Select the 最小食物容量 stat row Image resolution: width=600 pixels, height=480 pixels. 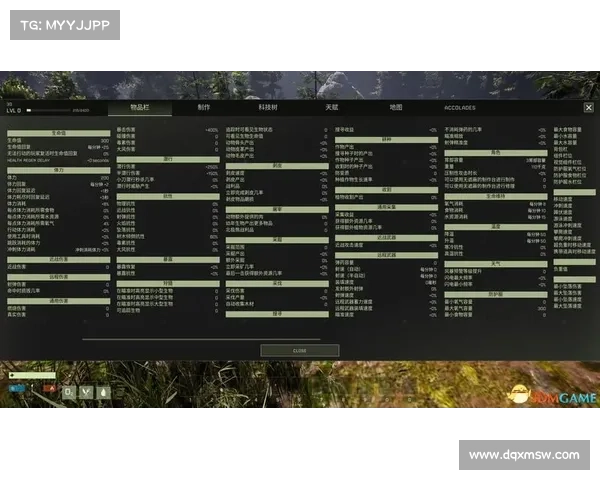coord(496,315)
